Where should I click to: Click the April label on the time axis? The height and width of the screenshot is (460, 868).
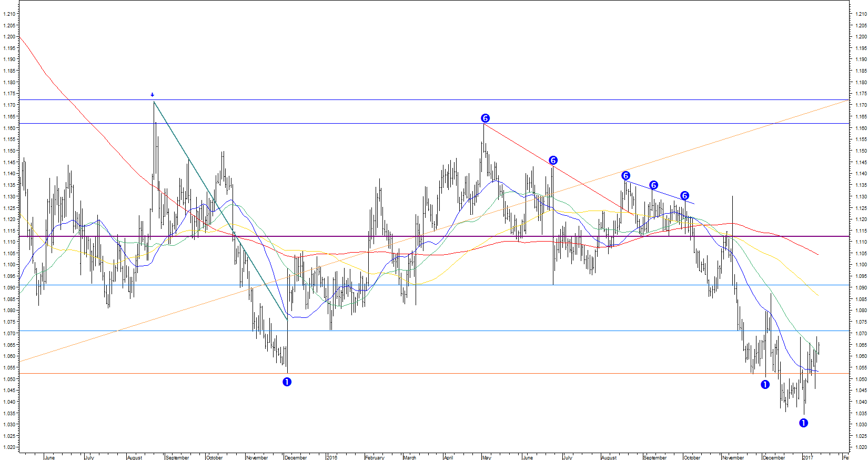pyautogui.click(x=448, y=457)
